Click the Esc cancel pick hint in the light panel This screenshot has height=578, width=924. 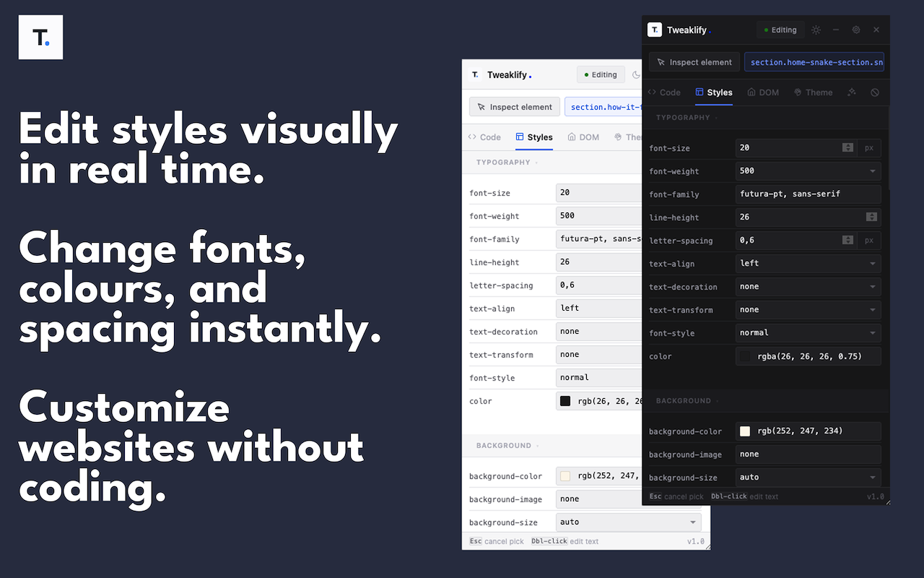(x=497, y=541)
